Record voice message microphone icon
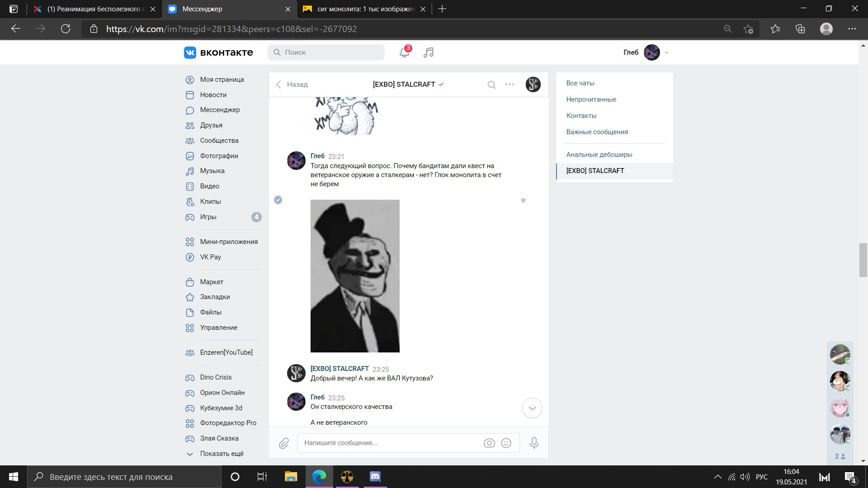The width and height of the screenshot is (868, 488). [x=534, y=443]
